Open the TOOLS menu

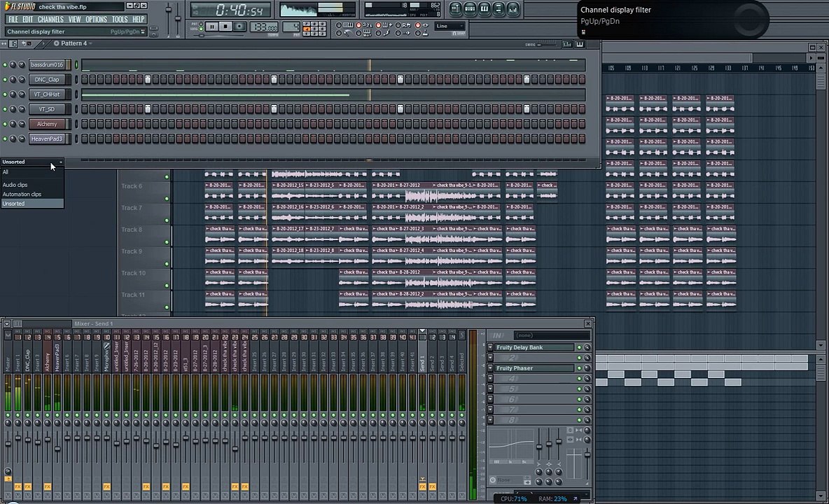[x=120, y=19]
